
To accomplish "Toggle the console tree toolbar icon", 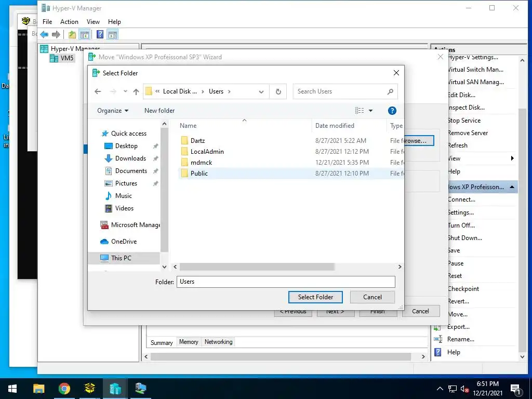I will click(x=85, y=34).
